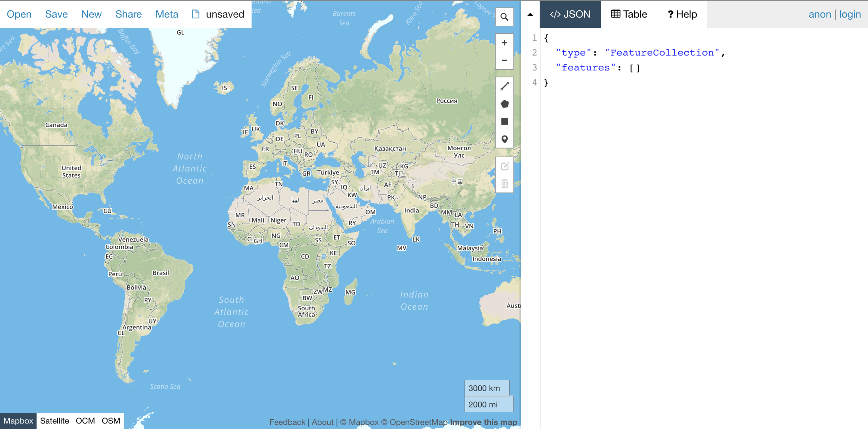868x429 pixels.
Task: Select the draw rectangle tool
Action: click(504, 121)
